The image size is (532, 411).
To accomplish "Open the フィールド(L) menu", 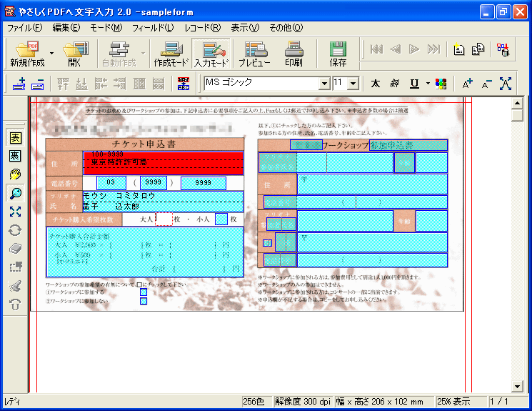I will pos(153,28).
